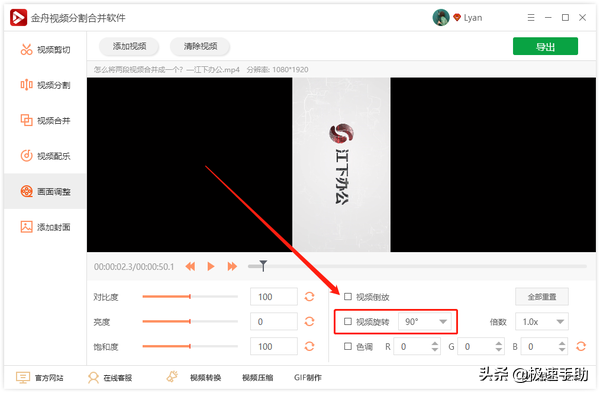
Task: Click the R value stepper arrows
Action: tap(435, 346)
